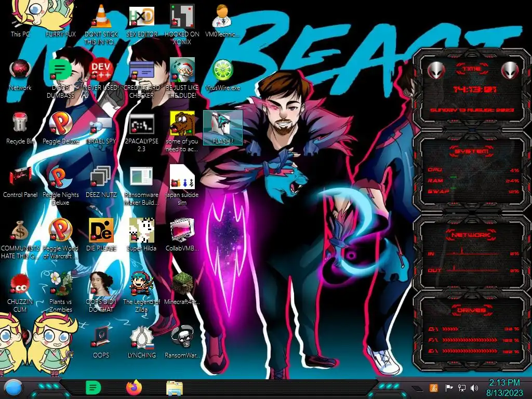Screen dimensions: 532x399
Task: Click the FURRY FUX desktop icon
Action: click(x=61, y=34)
